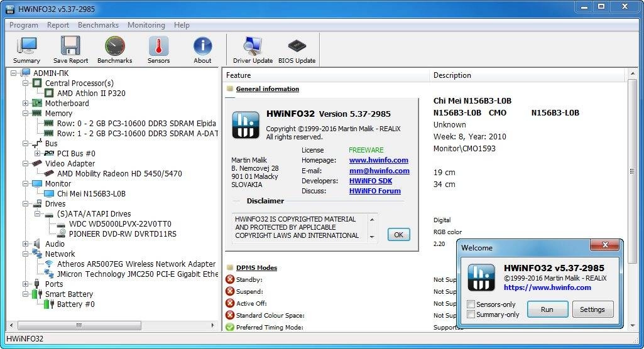Click tree scrollbar right arrow

pos(213,325)
